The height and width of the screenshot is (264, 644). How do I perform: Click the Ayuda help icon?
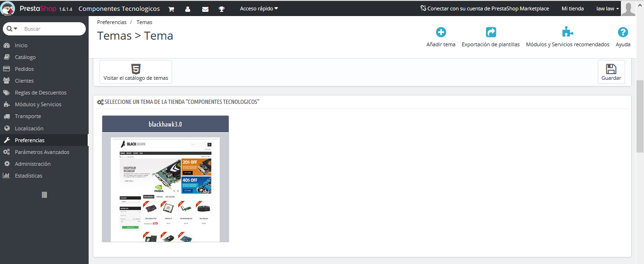623,33
